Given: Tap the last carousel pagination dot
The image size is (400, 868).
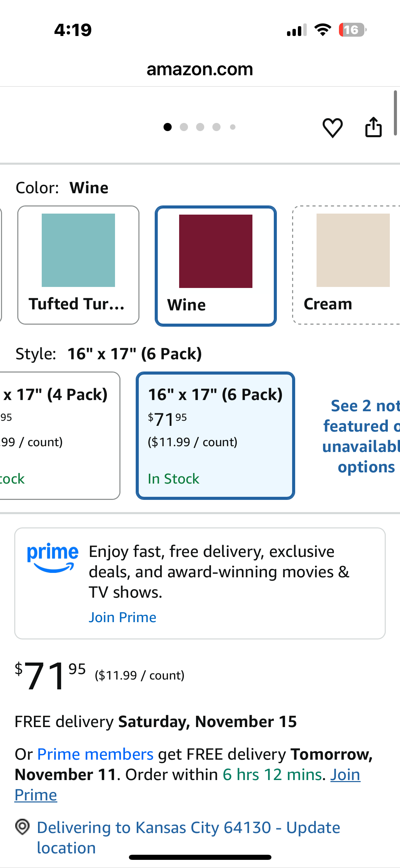Looking at the screenshot, I should pos(232,127).
